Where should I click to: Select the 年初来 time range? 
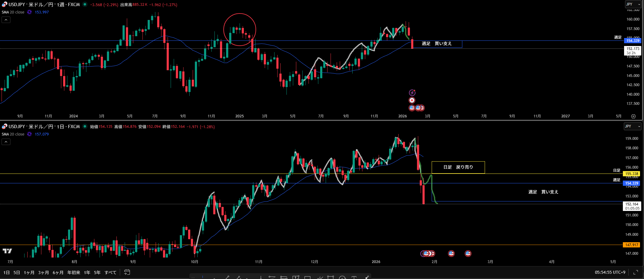click(x=74, y=273)
